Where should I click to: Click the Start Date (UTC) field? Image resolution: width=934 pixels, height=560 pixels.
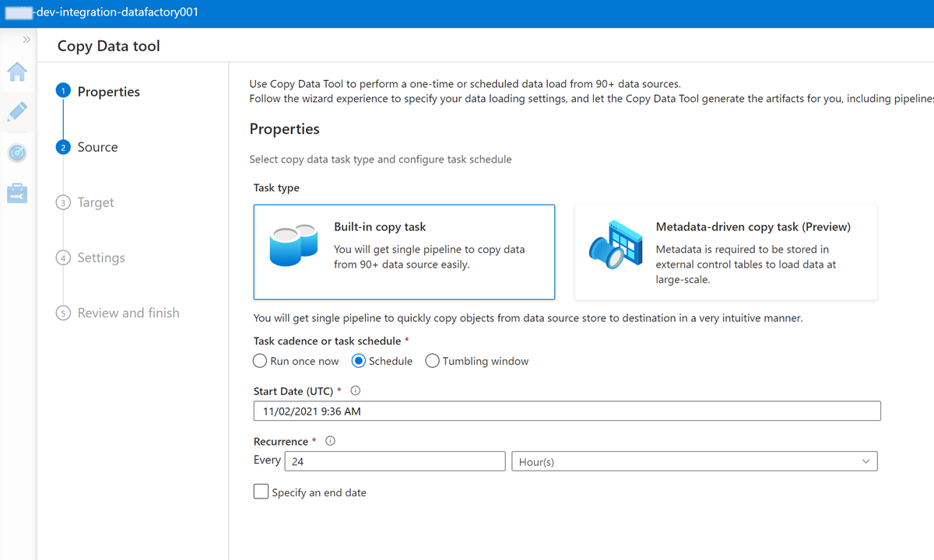[567, 411]
